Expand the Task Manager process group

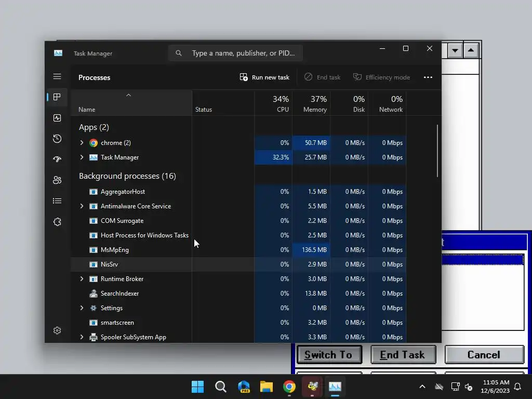(82, 157)
